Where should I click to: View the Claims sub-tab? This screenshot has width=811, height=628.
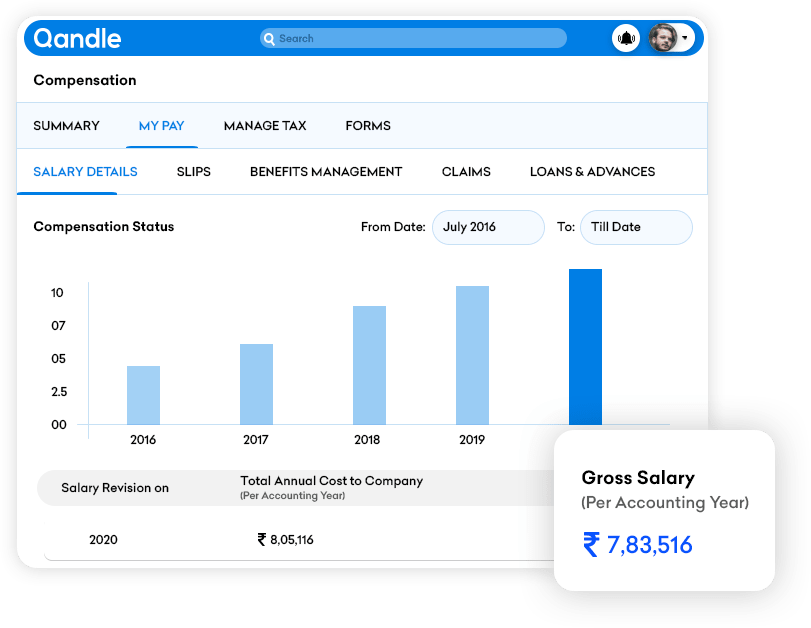click(466, 172)
